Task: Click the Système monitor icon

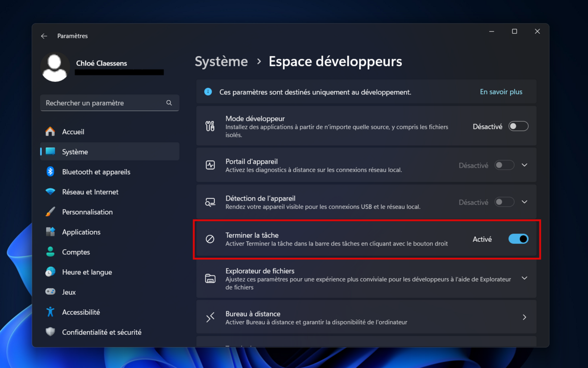Action: point(50,152)
